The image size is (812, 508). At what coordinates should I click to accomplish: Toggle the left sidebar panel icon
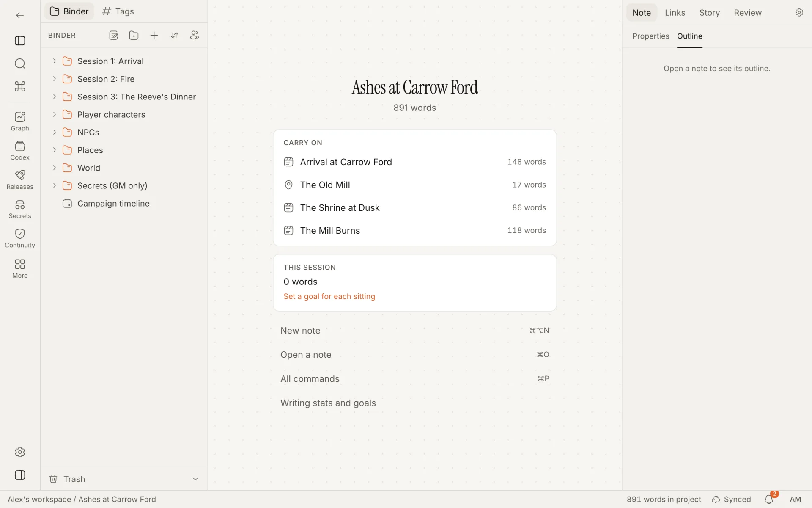point(20,41)
